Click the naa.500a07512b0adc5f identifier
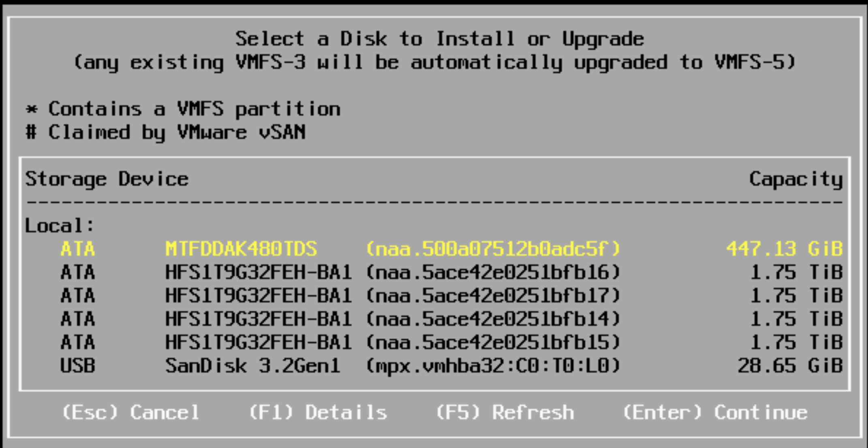Viewport: 868px width, 448px height. (x=493, y=249)
